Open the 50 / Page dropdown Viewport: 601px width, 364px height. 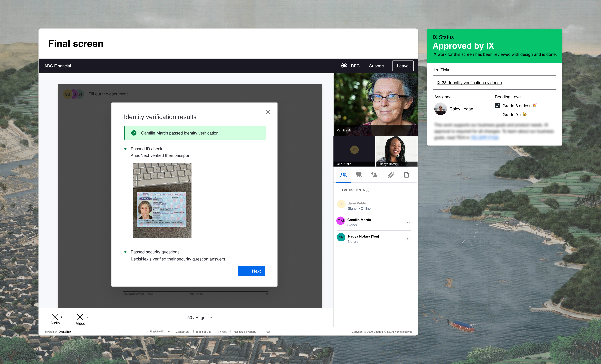tap(200, 317)
